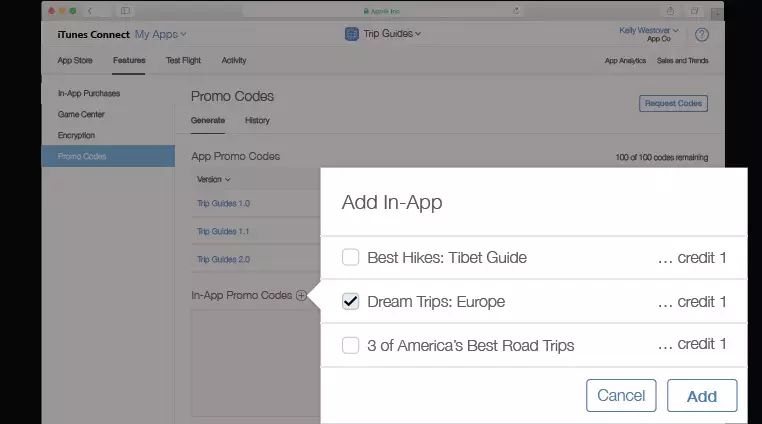Image resolution: width=762 pixels, height=424 pixels.
Task: Open the Test Flight tab
Action: (183, 60)
